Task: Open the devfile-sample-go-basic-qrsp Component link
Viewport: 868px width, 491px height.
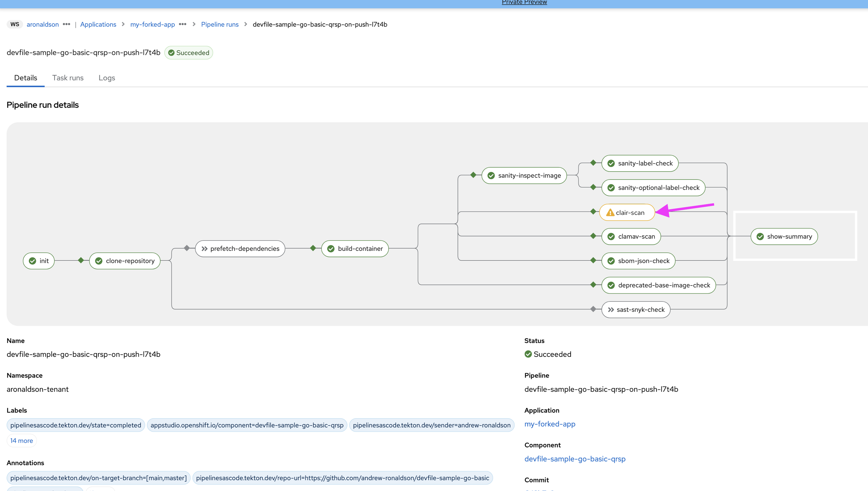Action: 574,459
